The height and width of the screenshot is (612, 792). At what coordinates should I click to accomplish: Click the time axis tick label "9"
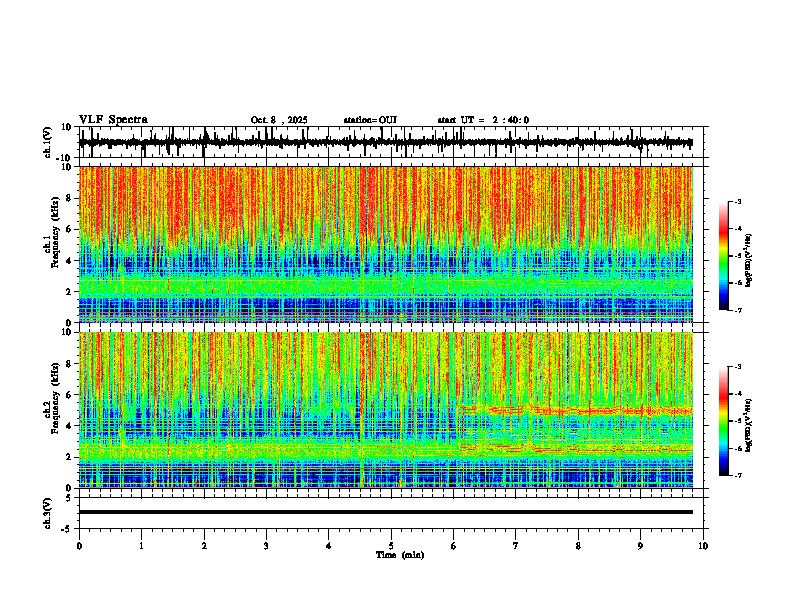click(640, 546)
